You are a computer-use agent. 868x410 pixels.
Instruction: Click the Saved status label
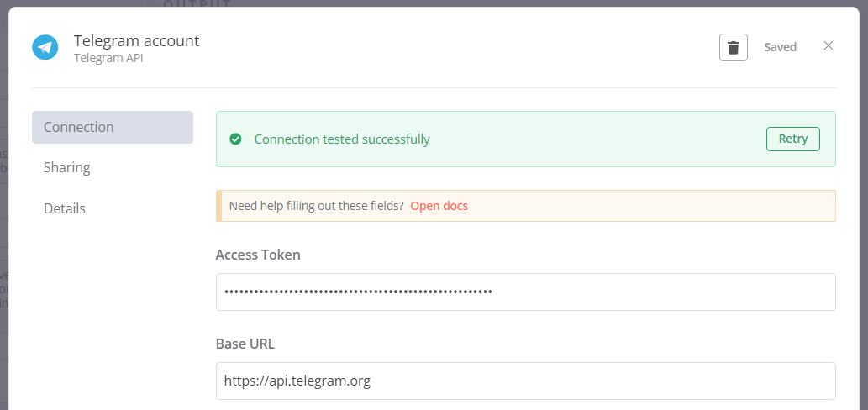click(x=780, y=47)
